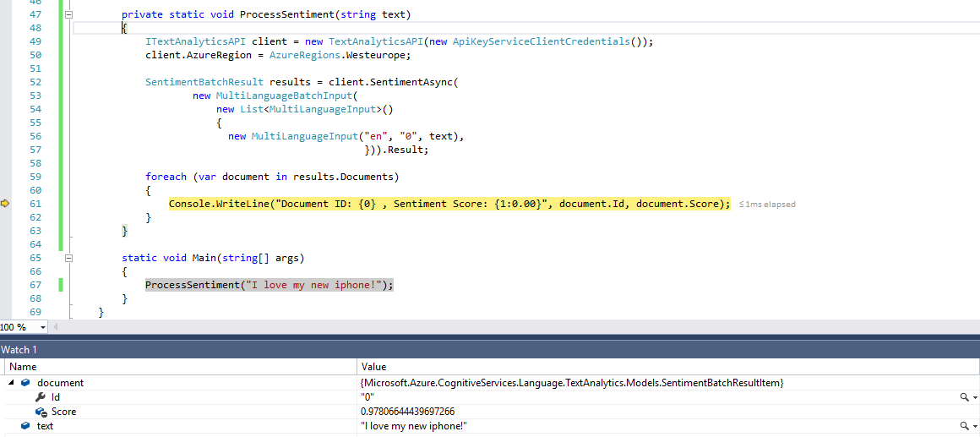Image resolution: width=980 pixels, height=437 pixels.
Task: Click 'ITextAnalyticsAPI' type on line 49
Action: click(x=196, y=41)
